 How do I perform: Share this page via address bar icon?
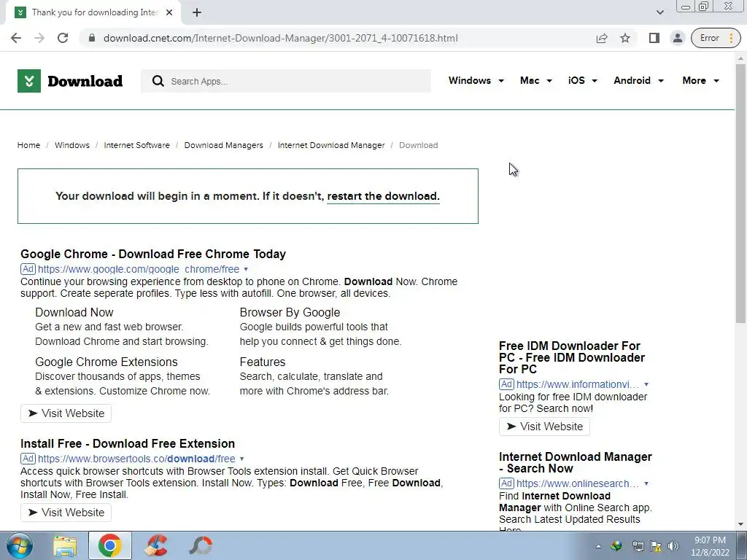[602, 38]
